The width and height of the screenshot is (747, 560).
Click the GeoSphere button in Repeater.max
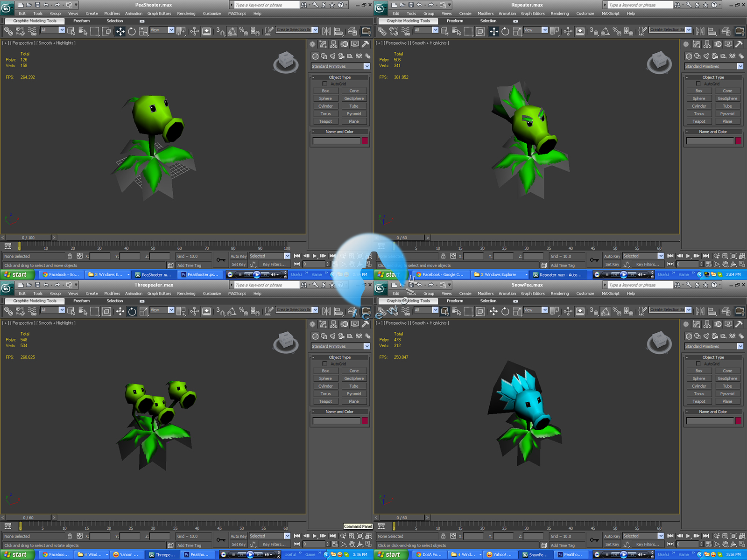point(727,98)
